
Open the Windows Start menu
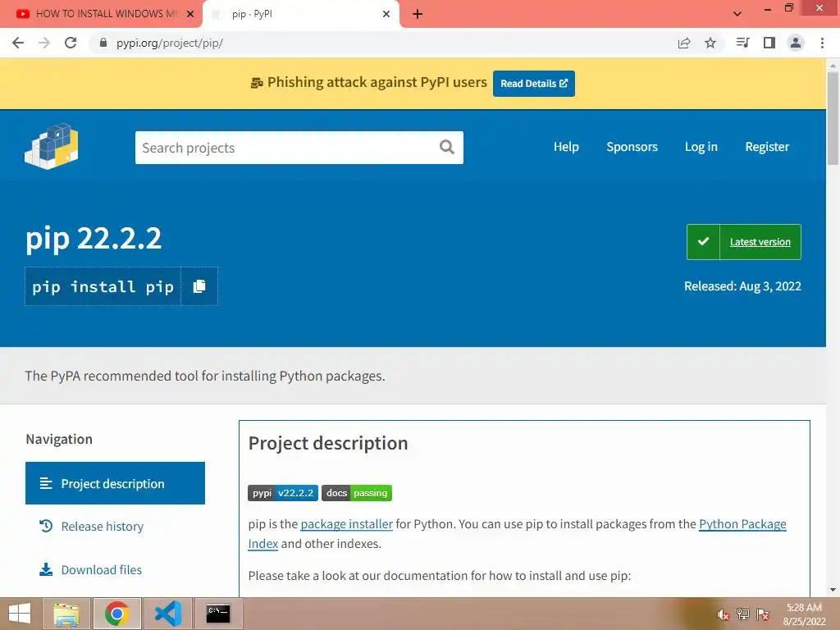click(20, 614)
